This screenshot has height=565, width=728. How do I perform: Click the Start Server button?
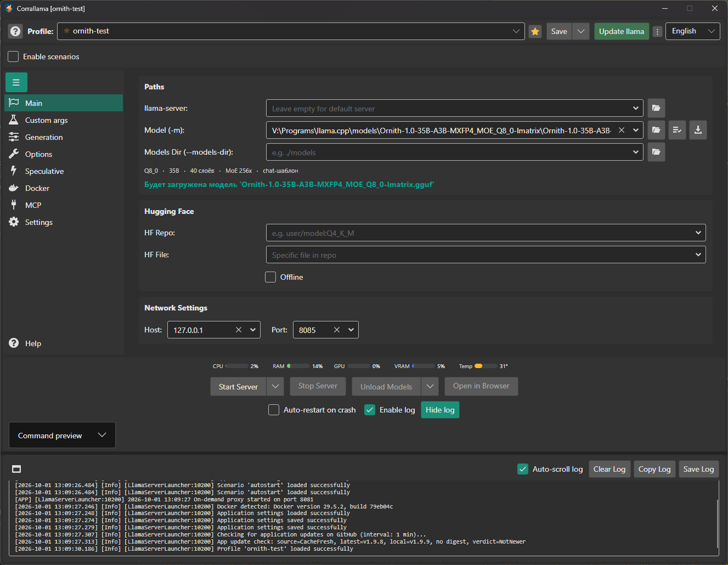pos(238,386)
